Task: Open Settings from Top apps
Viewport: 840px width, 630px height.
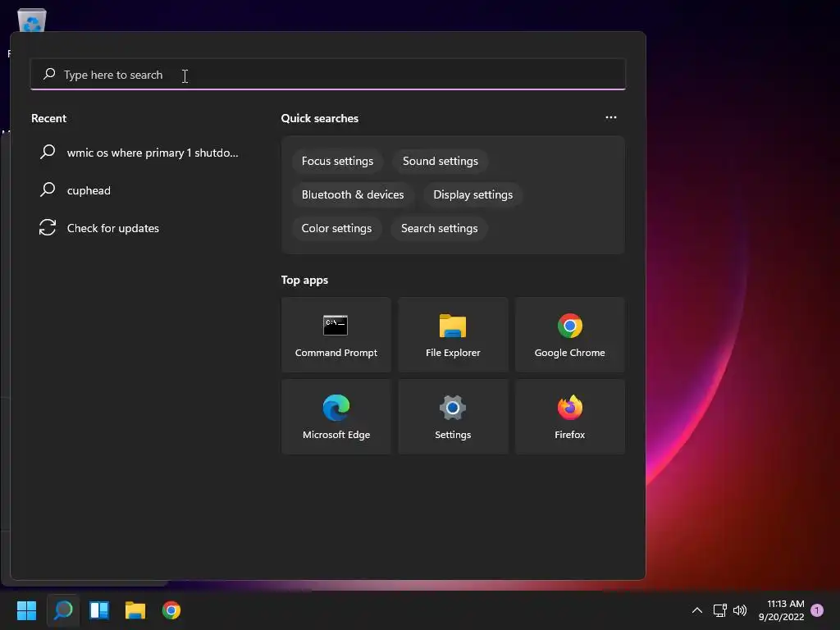Action: [453, 417]
